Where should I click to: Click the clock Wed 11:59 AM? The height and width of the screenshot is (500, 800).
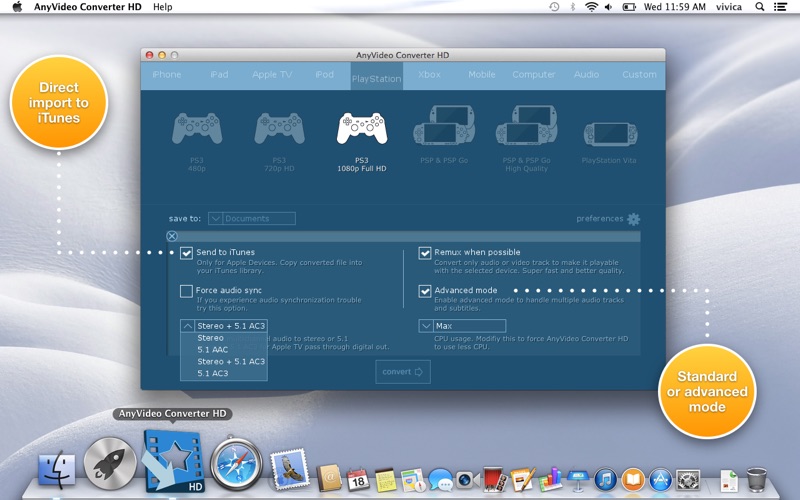[x=674, y=7]
